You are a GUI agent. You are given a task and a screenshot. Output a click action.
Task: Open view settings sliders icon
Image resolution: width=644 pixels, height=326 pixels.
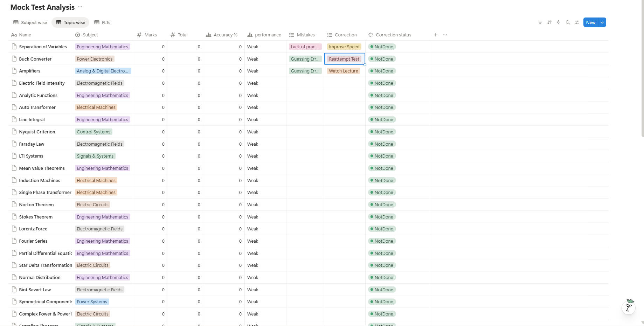(x=577, y=22)
